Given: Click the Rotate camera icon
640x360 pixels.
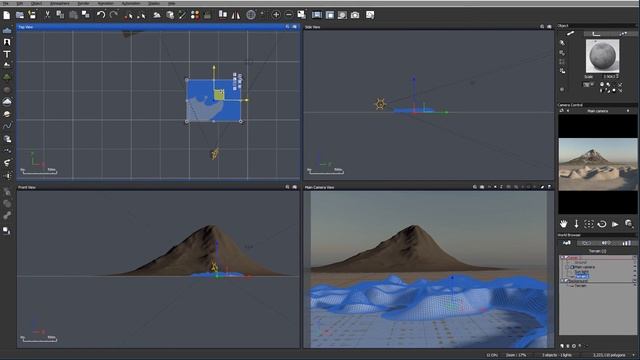Looking at the screenshot, I should (602, 224).
